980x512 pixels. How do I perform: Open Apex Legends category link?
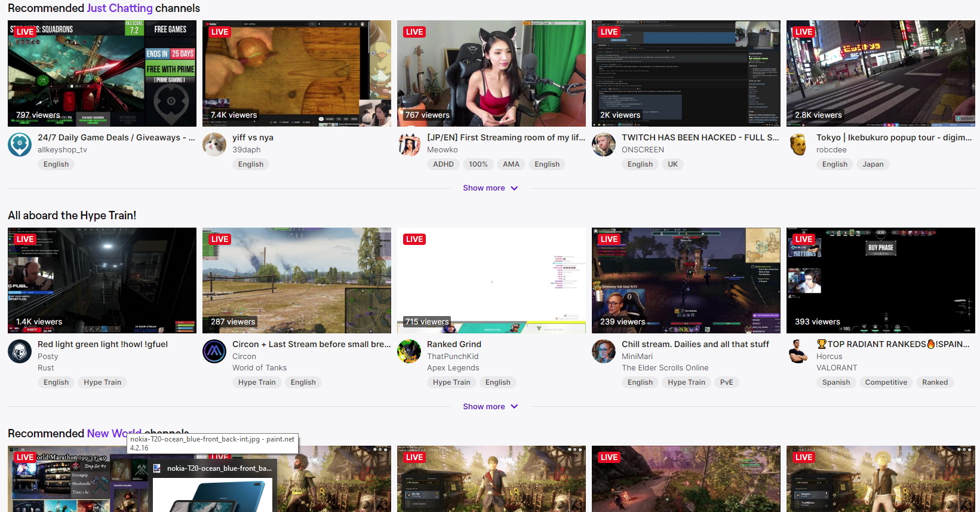[453, 368]
